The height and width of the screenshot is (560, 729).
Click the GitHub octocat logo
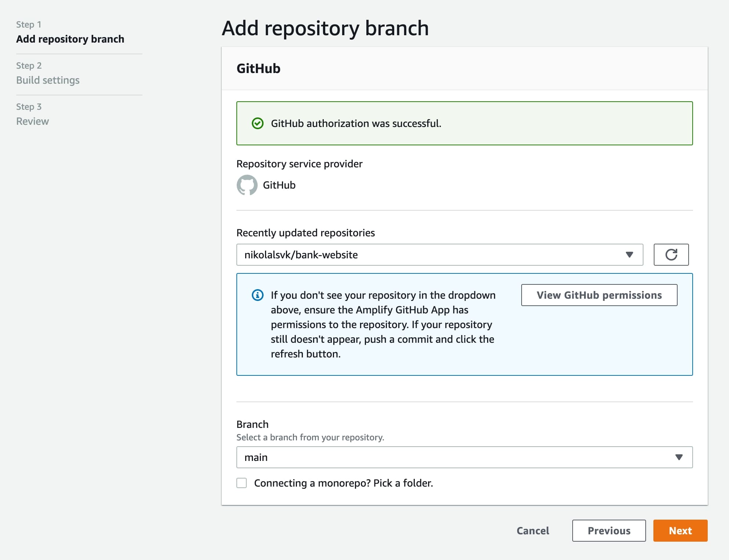click(x=247, y=185)
